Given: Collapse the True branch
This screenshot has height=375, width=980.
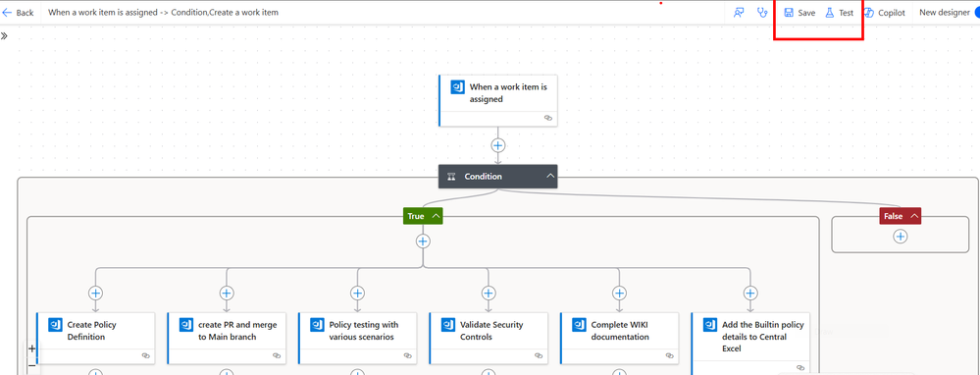Looking at the screenshot, I should click(x=437, y=216).
